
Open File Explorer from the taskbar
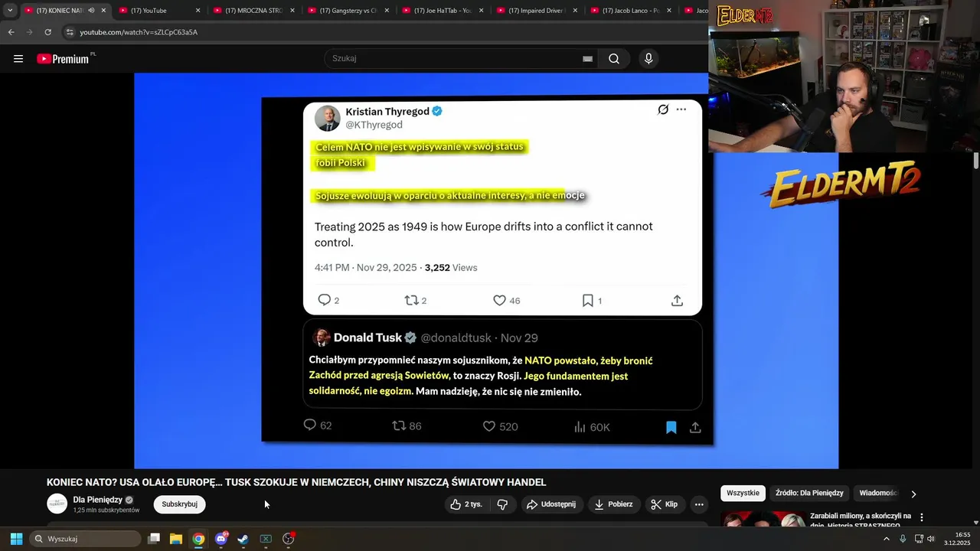click(176, 539)
